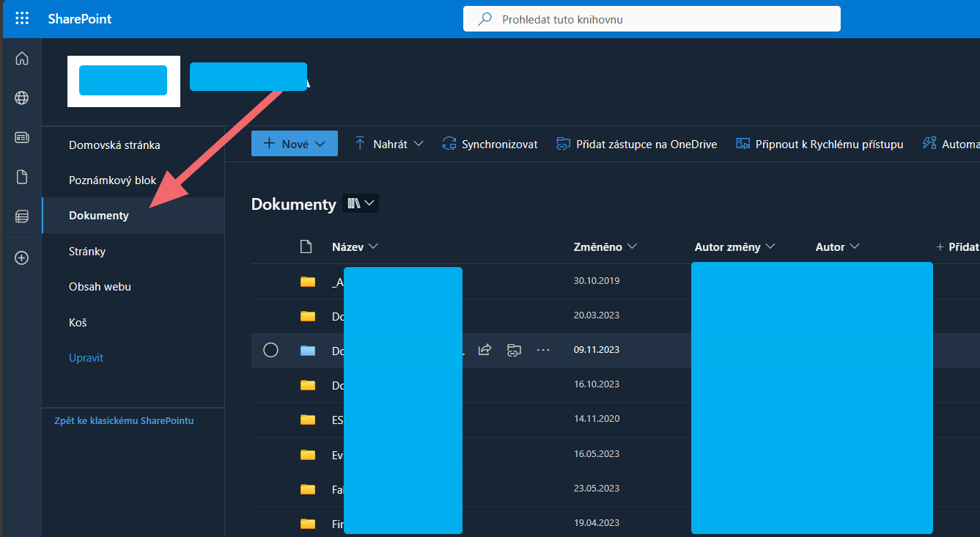Screen dimensions: 980x537
Task: Open My files page icon in left rail
Action: click(x=22, y=177)
